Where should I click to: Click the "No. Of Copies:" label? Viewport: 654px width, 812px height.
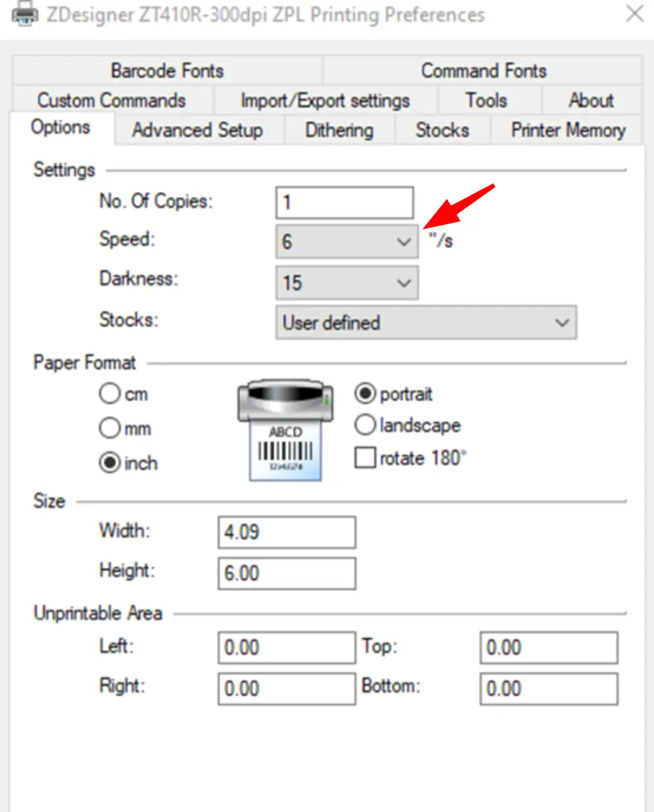point(156,201)
